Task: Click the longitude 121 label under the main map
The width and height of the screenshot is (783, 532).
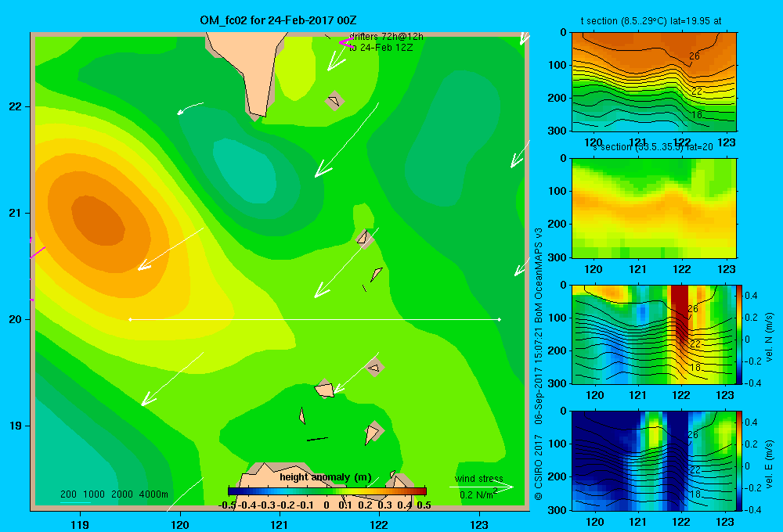Action: tap(280, 524)
